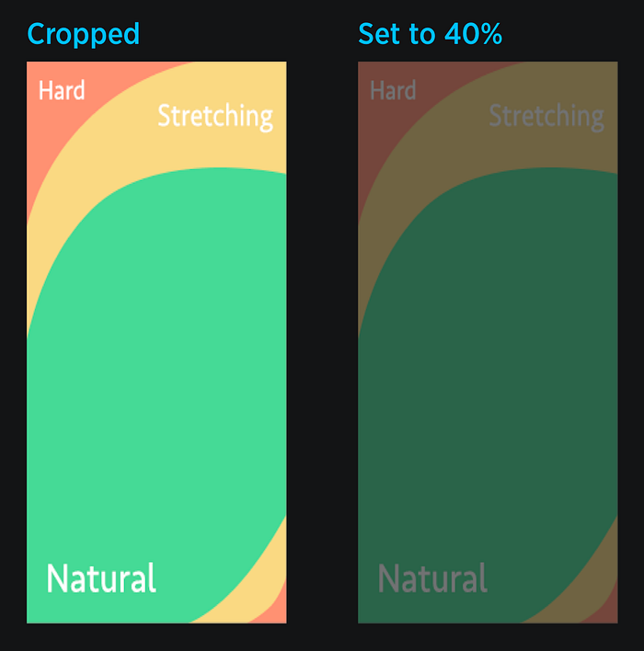Select the bright white Hard label
The image size is (644, 651).
(62, 90)
